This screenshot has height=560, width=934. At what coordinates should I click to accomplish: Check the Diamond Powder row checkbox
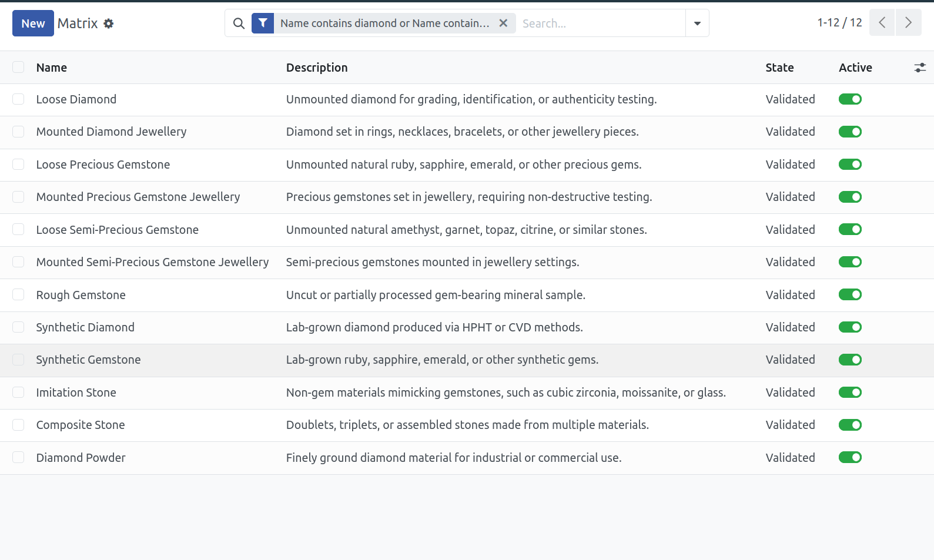click(x=18, y=457)
